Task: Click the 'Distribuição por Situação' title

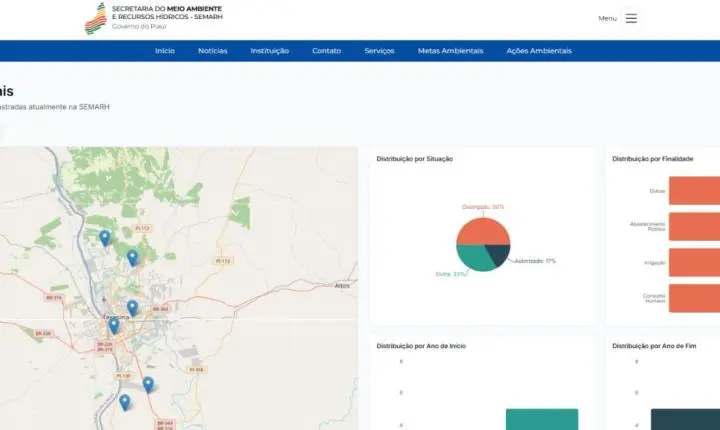Action: (415, 159)
